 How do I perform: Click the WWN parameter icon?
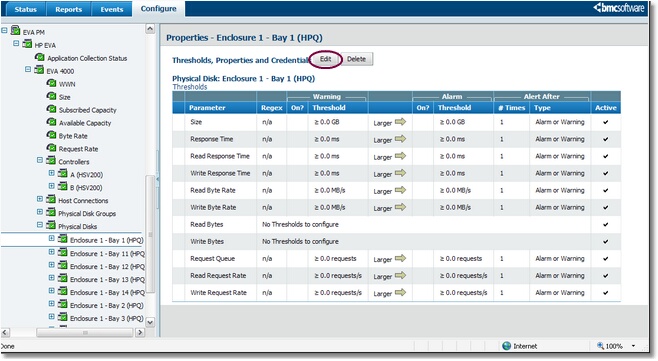[x=51, y=83]
